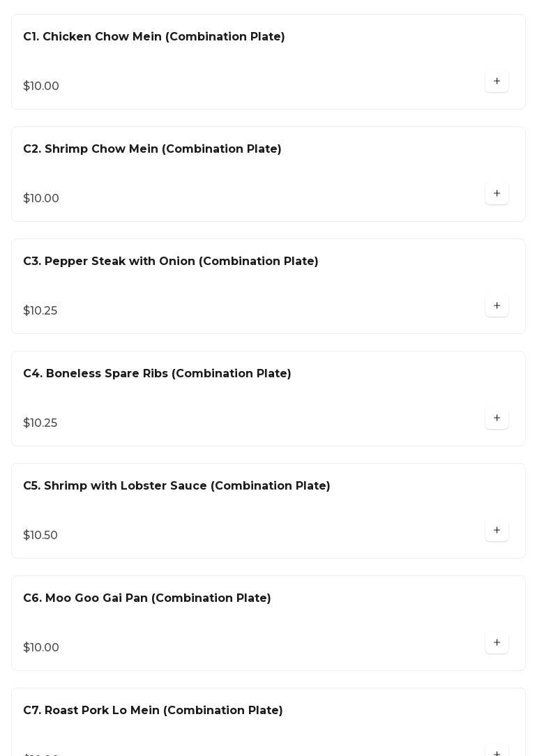Open the C2. Shrimp Chow Mein item title
This screenshot has width=537, height=756.
pyautogui.click(x=152, y=149)
